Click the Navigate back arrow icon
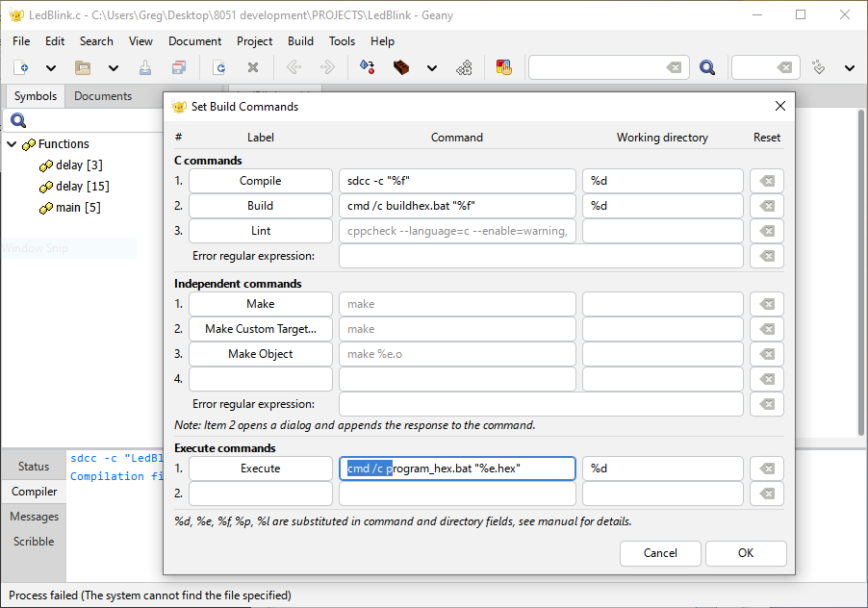The height and width of the screenshot is (608, 868). (x=294, y=67)
